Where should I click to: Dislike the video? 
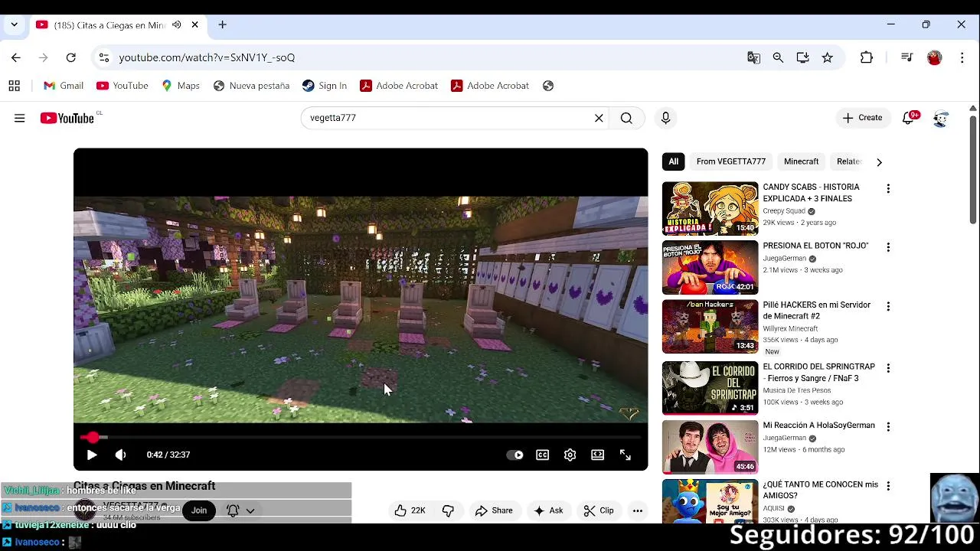click(448, 510)
